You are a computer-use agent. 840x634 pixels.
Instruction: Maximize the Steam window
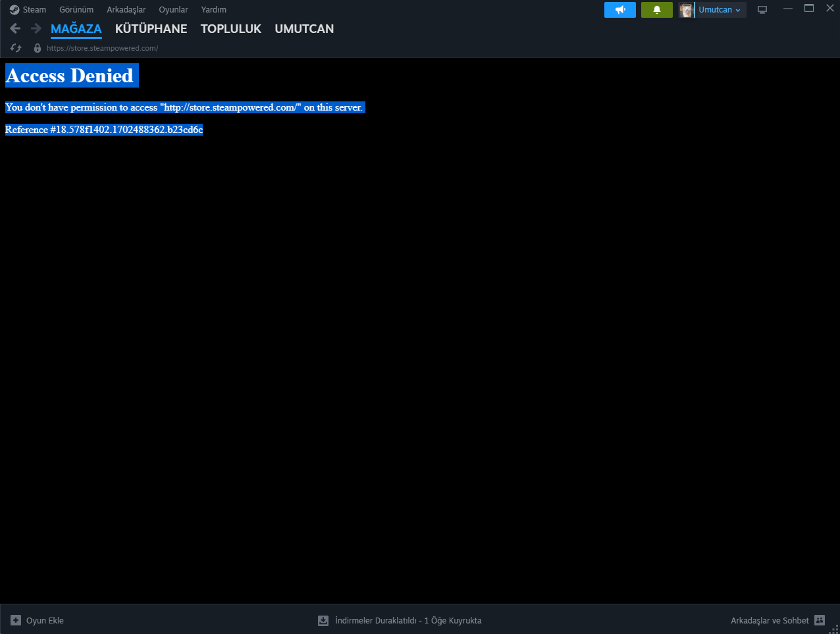point(809,9)
